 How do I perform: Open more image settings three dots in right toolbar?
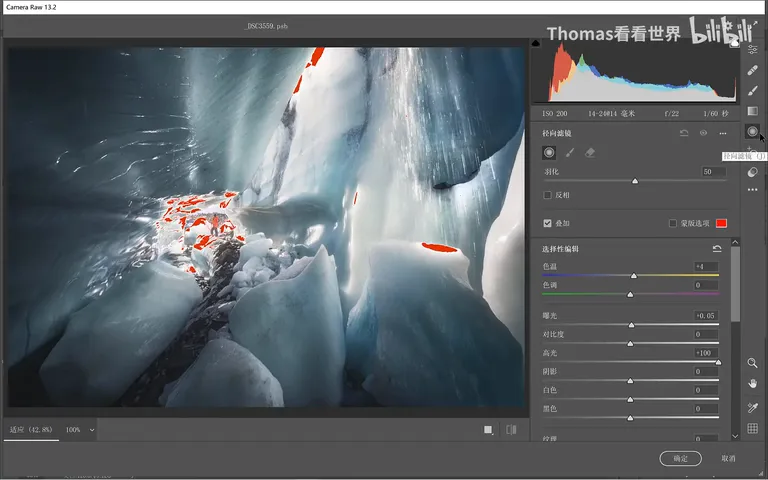(x=753, y=190)
